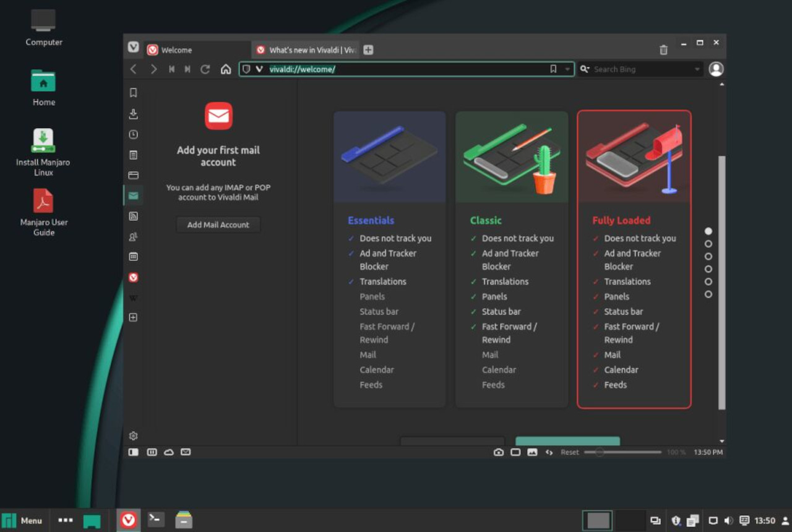Screen dimensions: 792x532
Task: Reset the page zoom level
Action: tap(569, 452)
